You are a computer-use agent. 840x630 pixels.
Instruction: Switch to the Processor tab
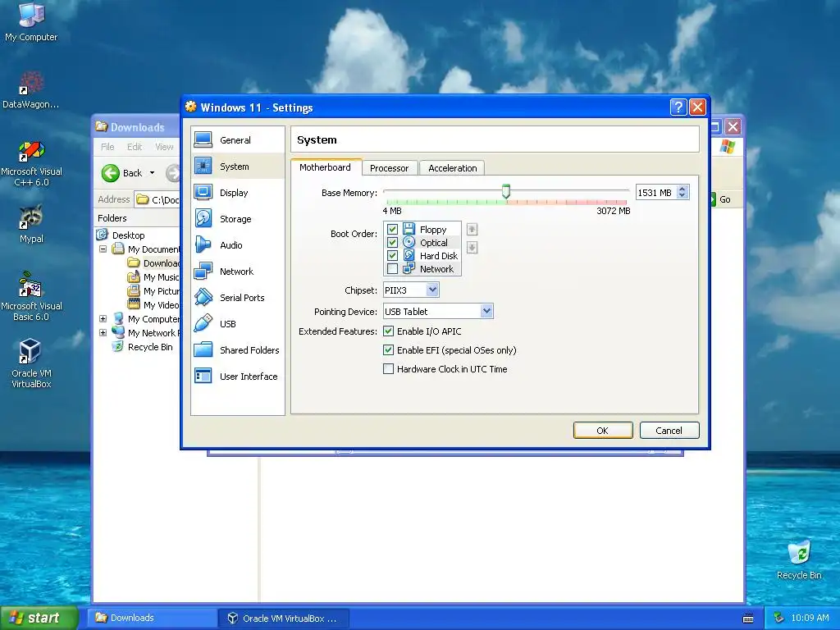[x=390, y=168]
